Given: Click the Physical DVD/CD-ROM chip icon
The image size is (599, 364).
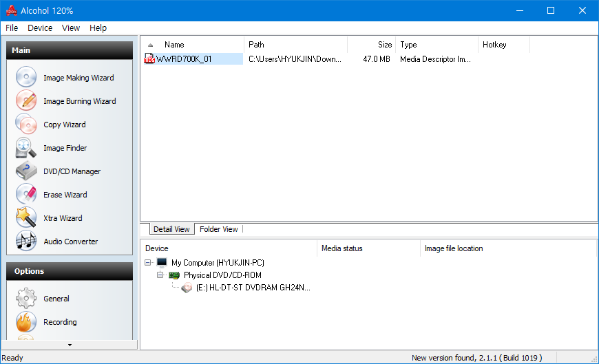Looking at the screenshot, I should click(174, 275).
